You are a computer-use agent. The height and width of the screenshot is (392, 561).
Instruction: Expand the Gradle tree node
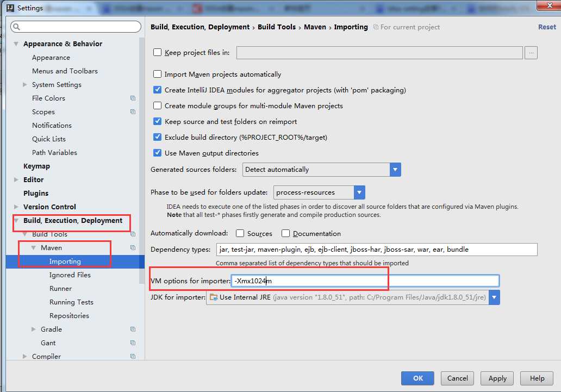(33, 329)
